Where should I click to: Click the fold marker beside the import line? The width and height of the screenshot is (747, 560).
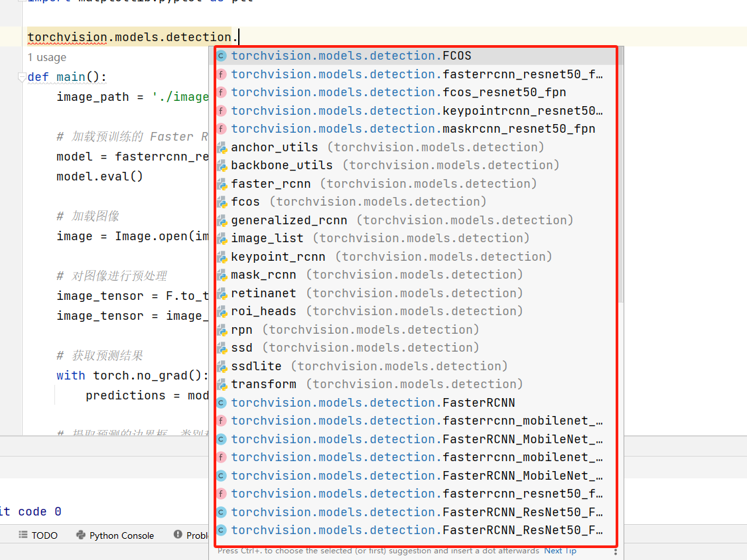(x=21, y=3)
